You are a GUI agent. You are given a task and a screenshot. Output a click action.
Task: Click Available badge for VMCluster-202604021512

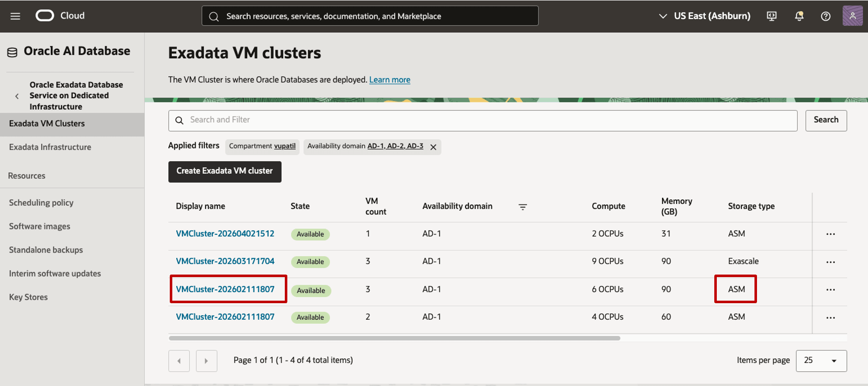point(310,234)
